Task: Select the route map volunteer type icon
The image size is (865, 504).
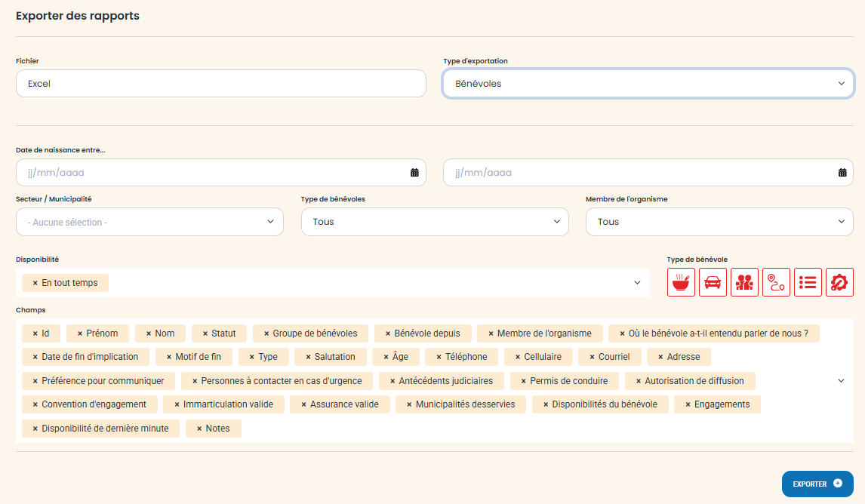Action: point(776,282)
